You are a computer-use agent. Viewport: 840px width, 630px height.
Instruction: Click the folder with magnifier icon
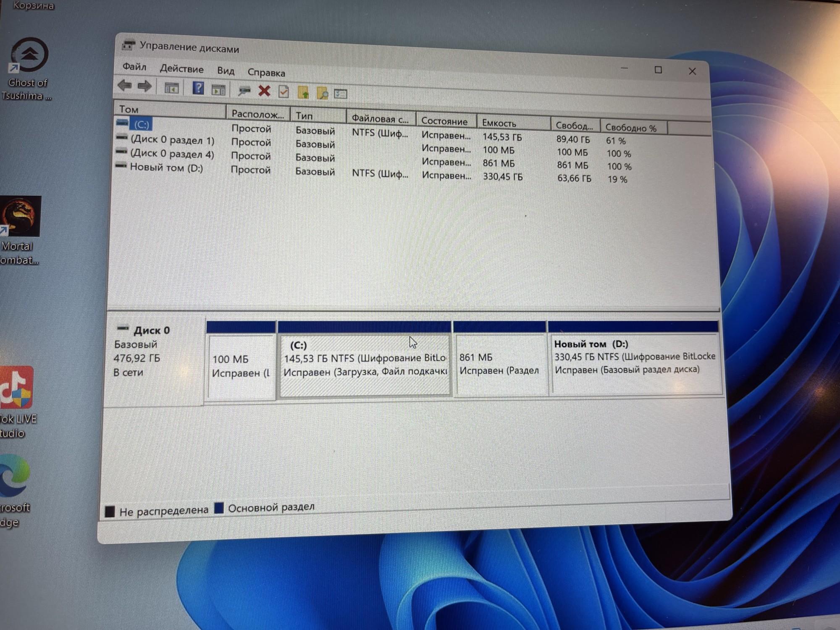click(x=322, y=93)
